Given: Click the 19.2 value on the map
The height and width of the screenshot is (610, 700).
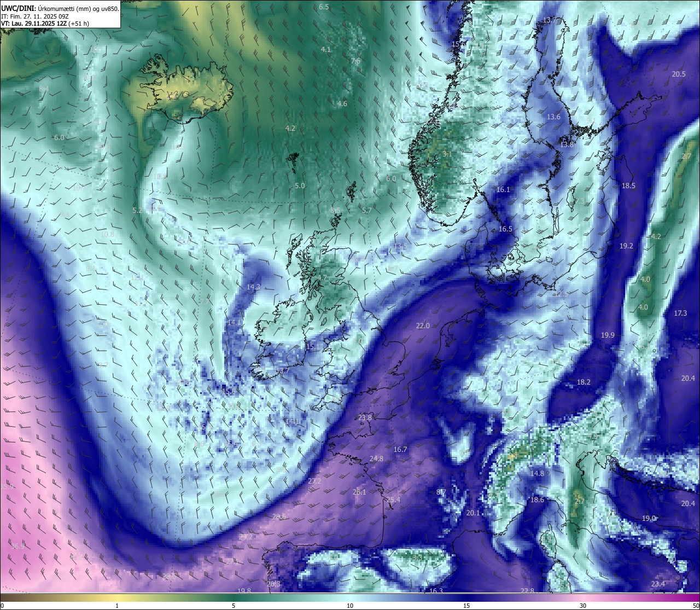Looking at the screenshot, I should tap(626, 246).
